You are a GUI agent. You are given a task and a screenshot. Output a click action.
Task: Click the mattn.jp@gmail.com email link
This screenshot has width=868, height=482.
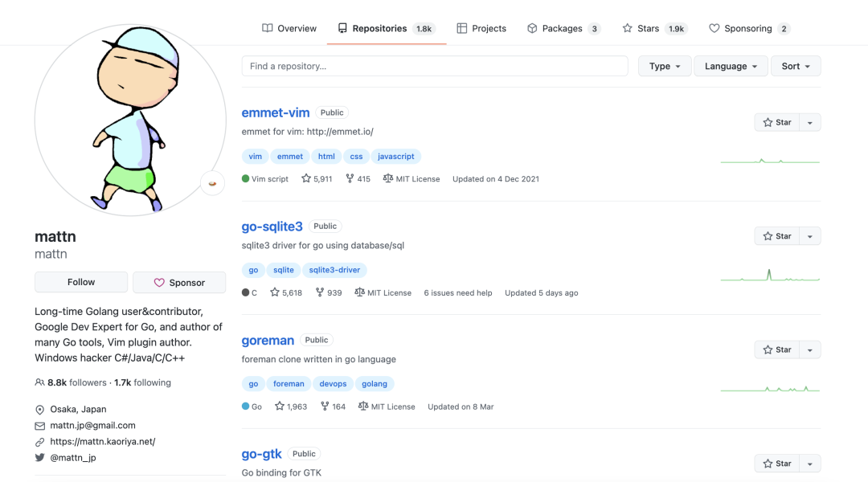[x=92, y=426]
